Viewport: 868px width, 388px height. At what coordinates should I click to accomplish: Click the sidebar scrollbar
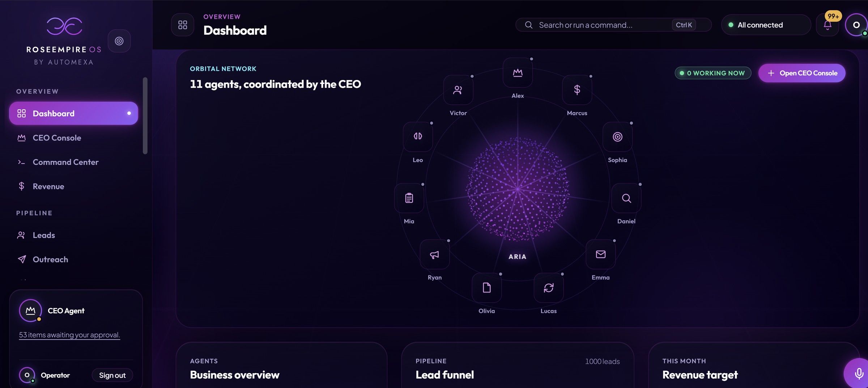pyautogui.click(x=145, y=116)
